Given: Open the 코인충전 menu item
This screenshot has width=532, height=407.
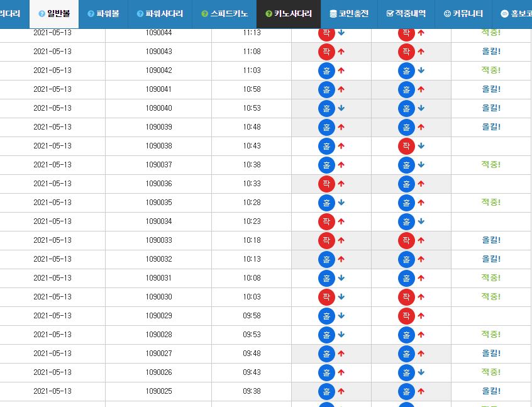Looking at the screenshot, I should 349,14.
